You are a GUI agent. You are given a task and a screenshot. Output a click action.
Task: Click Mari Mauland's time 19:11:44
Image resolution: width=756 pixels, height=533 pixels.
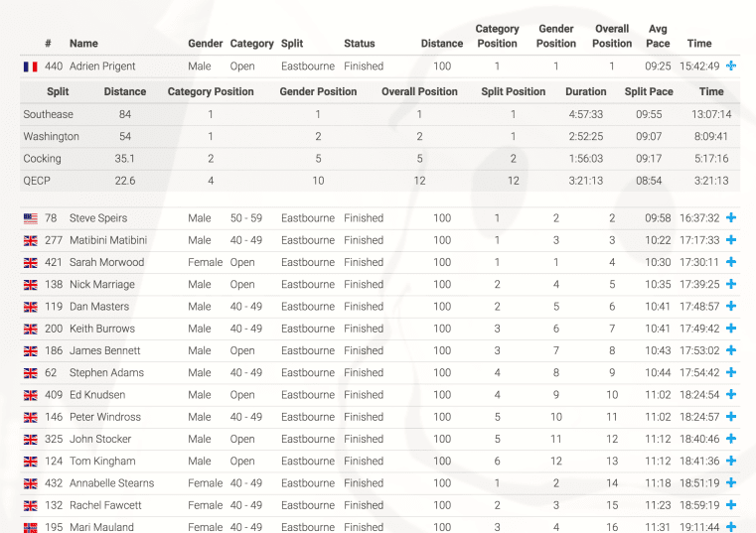tap(699, 527)
